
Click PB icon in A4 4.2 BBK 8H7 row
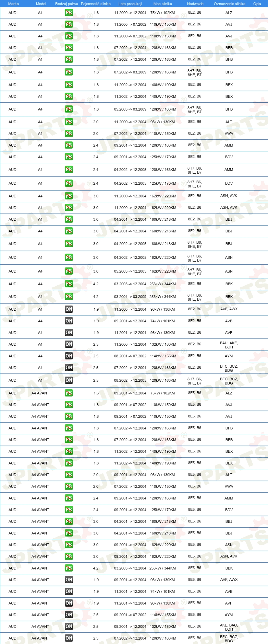click(69, 297)
